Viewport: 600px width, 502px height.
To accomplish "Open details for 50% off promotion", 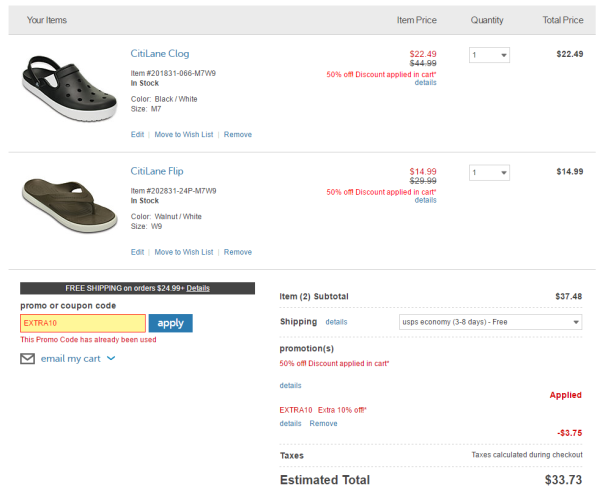I will pyautogui.click(x=290, y=385).
